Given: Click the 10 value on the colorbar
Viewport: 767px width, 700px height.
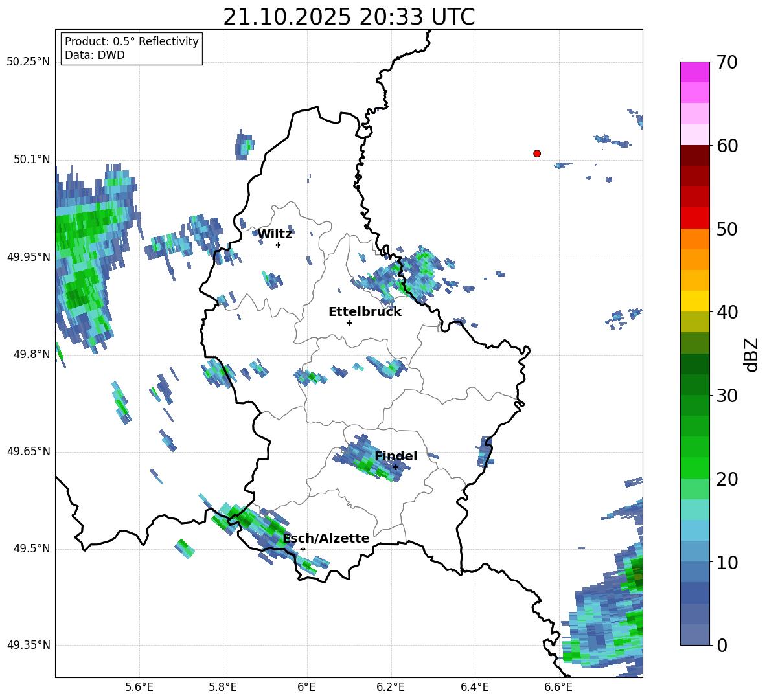Looking at the screenshot, I should click(727, 562).
